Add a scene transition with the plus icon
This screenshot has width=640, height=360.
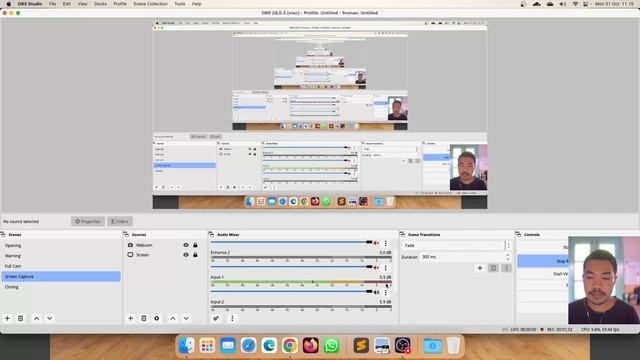click(x=480, y=268)
